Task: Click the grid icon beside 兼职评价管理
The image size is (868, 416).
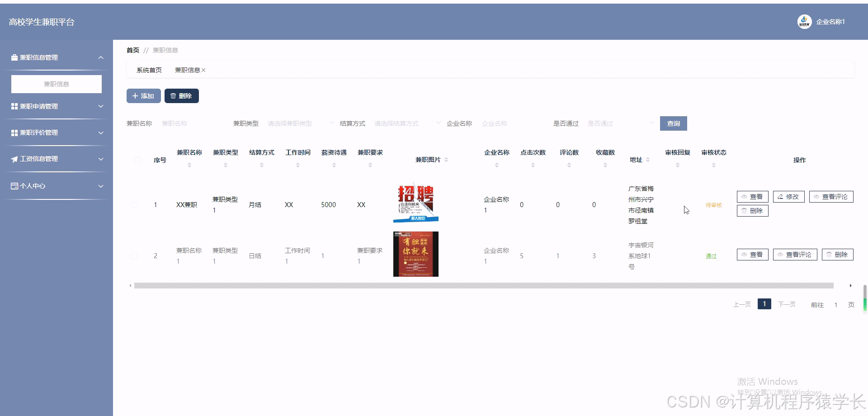Action: coord(14,132)
